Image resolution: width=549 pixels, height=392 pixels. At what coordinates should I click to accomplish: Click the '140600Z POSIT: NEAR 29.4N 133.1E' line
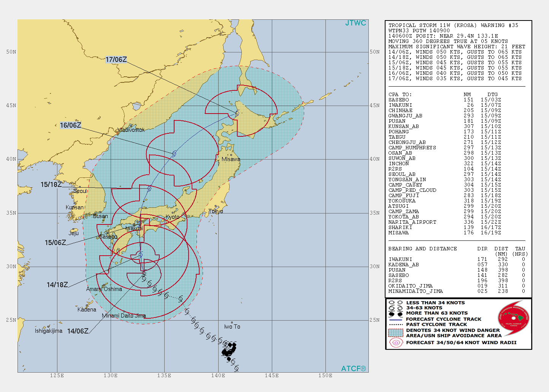[x=443, y=36]
